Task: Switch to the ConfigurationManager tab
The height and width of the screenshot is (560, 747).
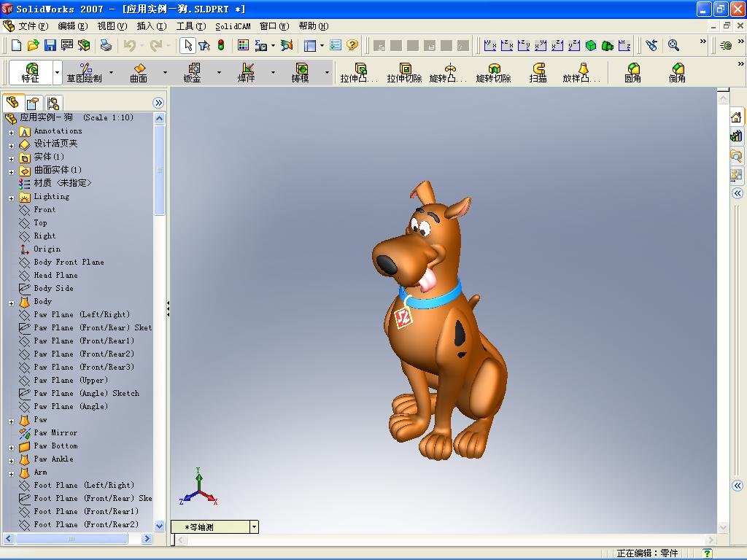Action: [x=53, y=104]
